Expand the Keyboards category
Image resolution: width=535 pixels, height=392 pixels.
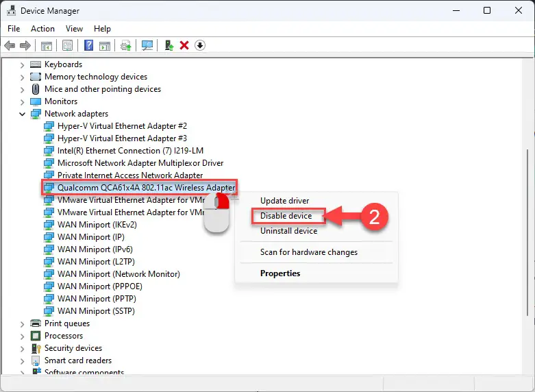point(22,64)
